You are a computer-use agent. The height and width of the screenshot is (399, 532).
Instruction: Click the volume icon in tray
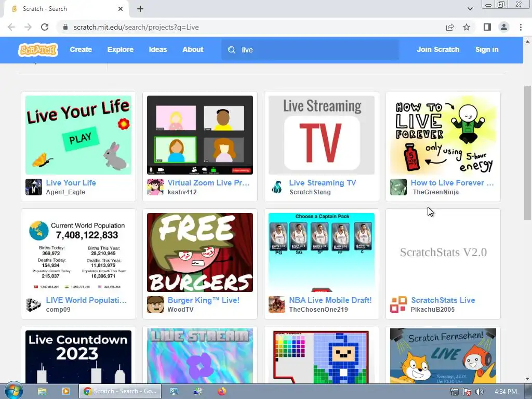point(479,392)
